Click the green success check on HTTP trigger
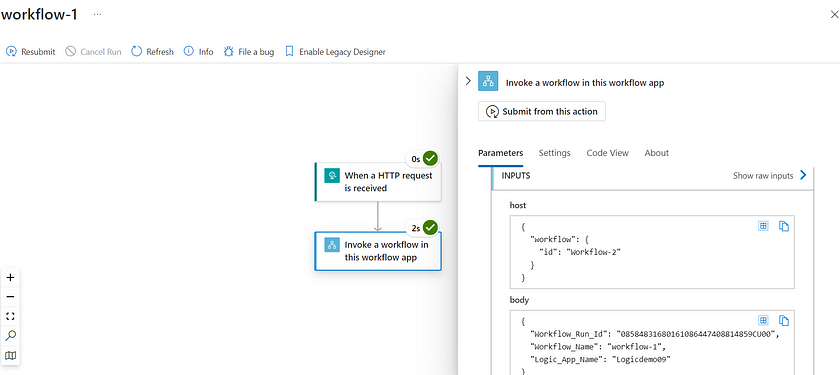This screenshot has width=840, height=375. pyautogui.click(x=430, y=159)
